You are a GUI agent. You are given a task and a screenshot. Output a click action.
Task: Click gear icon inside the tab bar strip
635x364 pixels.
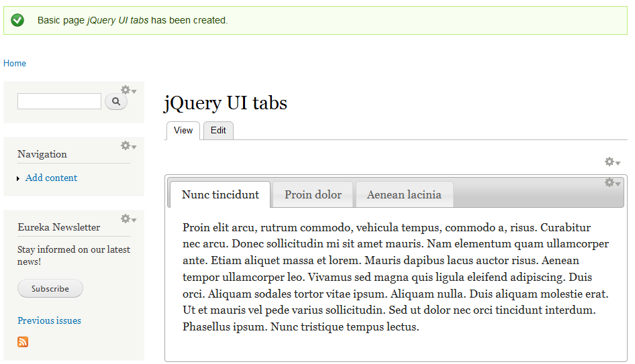[612, 182]
